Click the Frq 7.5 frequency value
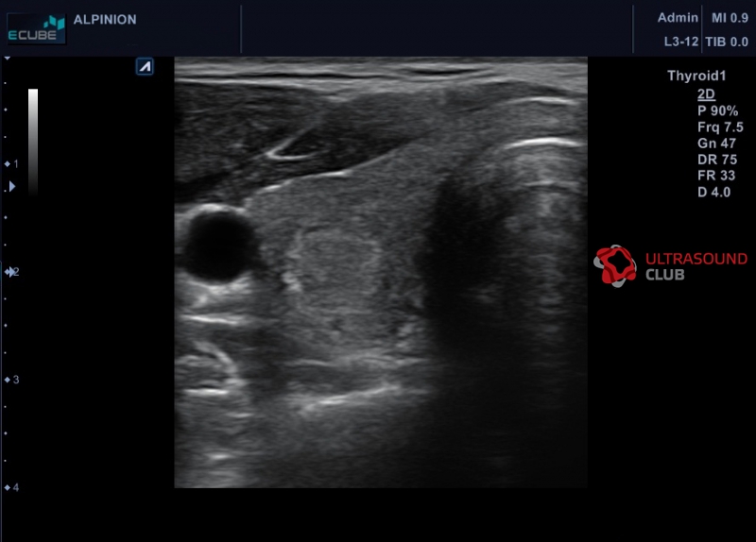Image resolution: width=756 pixels, height=542 pixels. coord(720,127)
